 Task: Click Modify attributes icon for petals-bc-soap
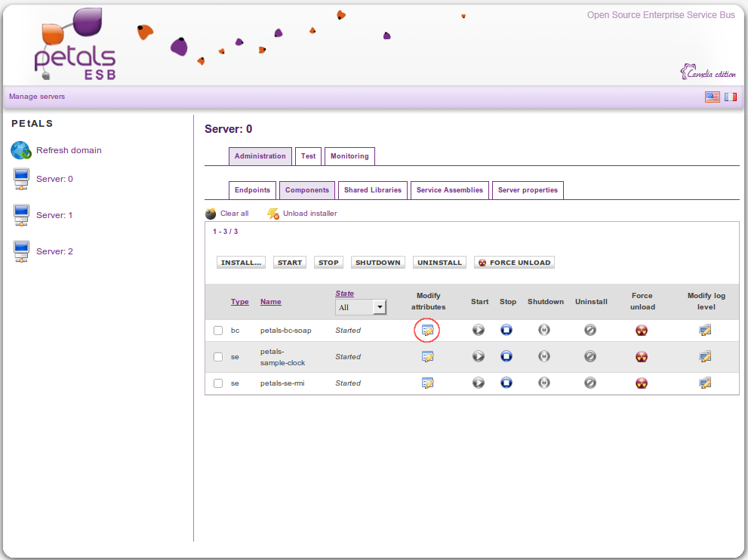pos(428,330)
